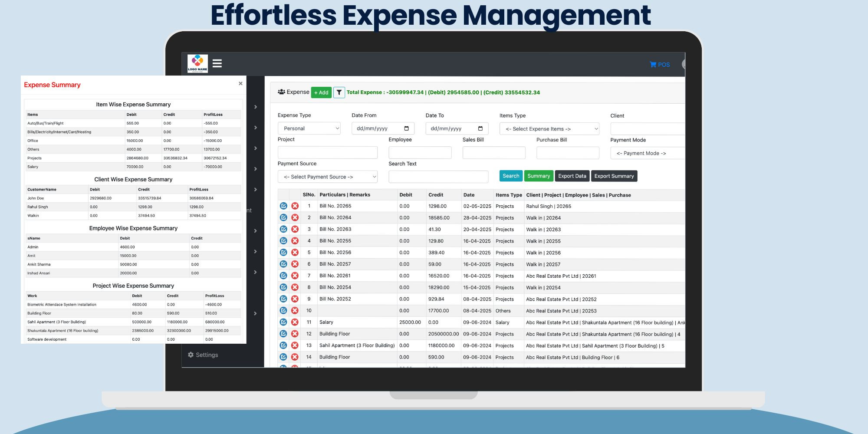This screenshot has height=434, width=868.
Task: Click the hamburger menu icon
Action: pyautogui.click(x=217, y=63)
